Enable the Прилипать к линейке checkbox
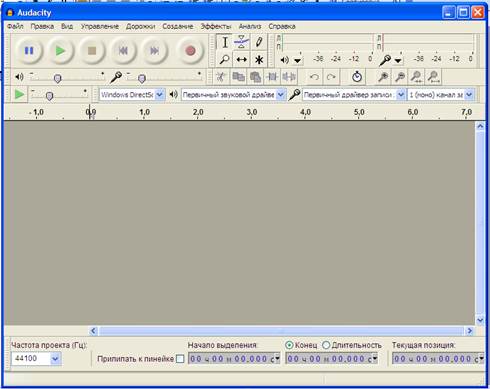Image resolution: width=490 pixels, height=389 pixels. 180,359
